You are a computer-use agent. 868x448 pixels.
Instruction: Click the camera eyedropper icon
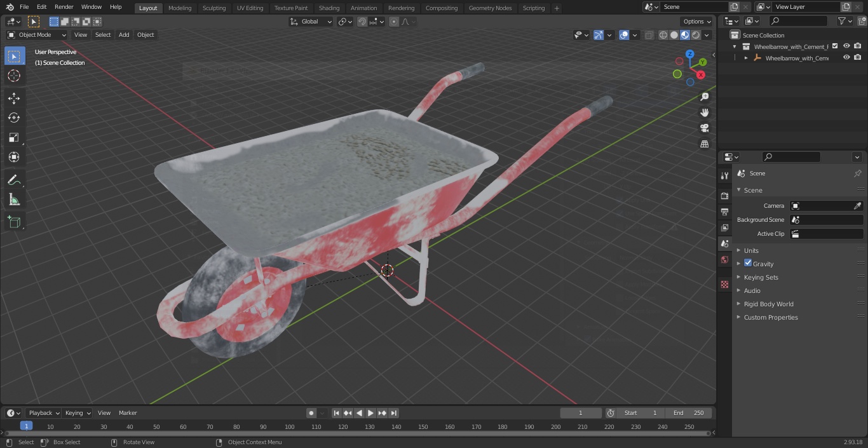[857, 206]
